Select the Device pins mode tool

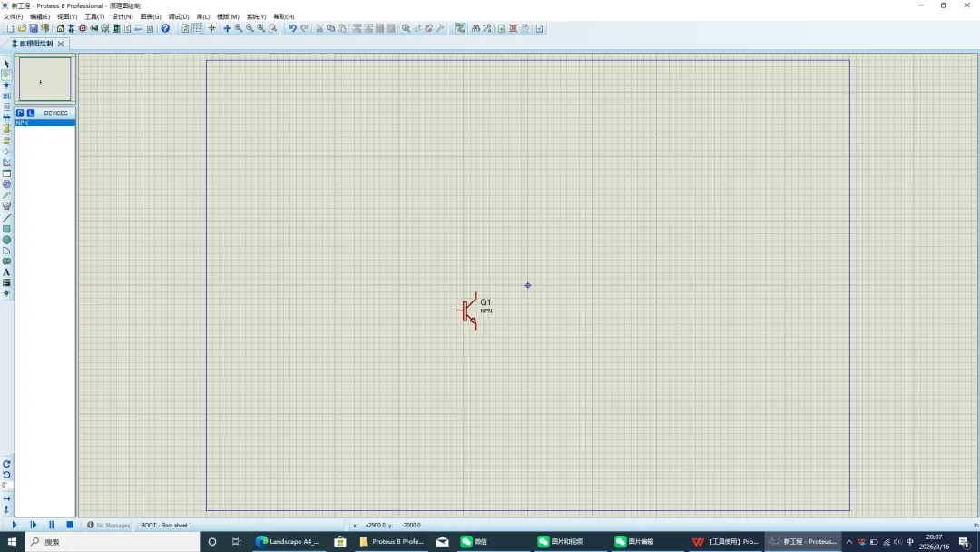(7, 152)
